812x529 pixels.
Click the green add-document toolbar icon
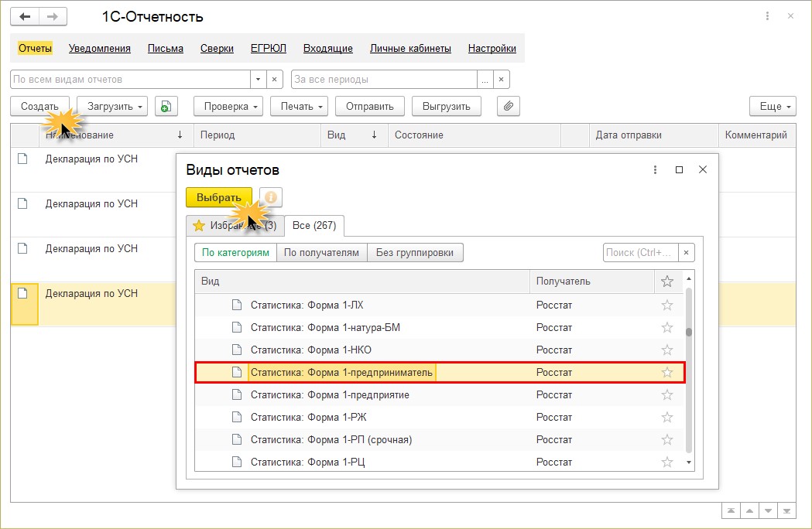point(166,106)
